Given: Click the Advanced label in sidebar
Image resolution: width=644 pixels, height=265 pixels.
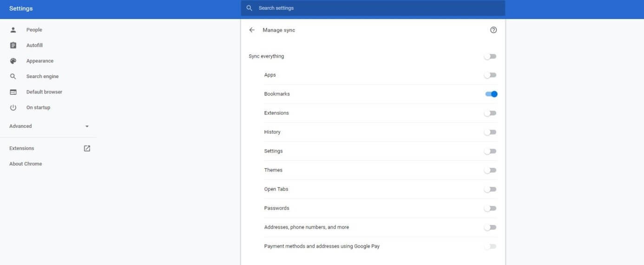Looking at the screenshot, I should [20, 126].
